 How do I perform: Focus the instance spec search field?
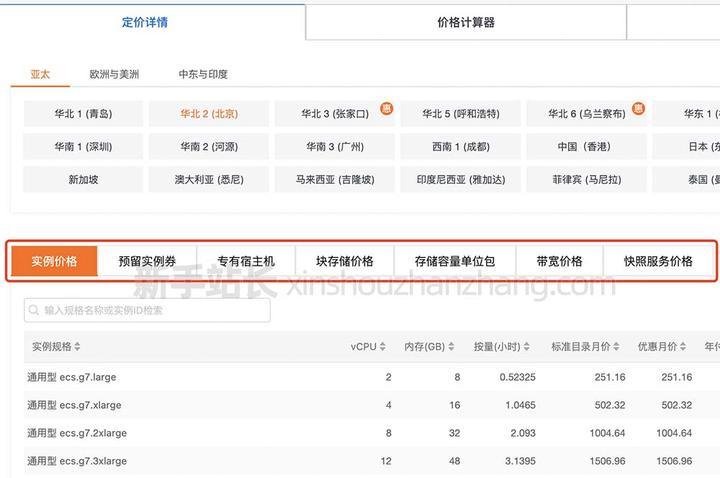pyautogui.click(x=147, y=310)
